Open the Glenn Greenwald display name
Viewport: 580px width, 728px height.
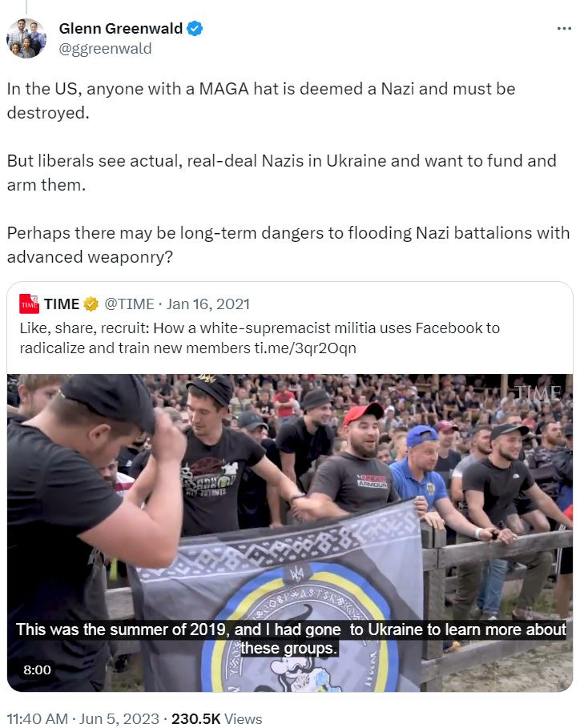point(121,29)
